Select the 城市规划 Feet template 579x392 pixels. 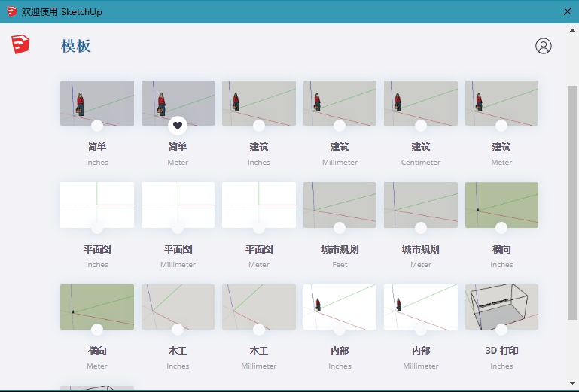[x=340, y=203]
